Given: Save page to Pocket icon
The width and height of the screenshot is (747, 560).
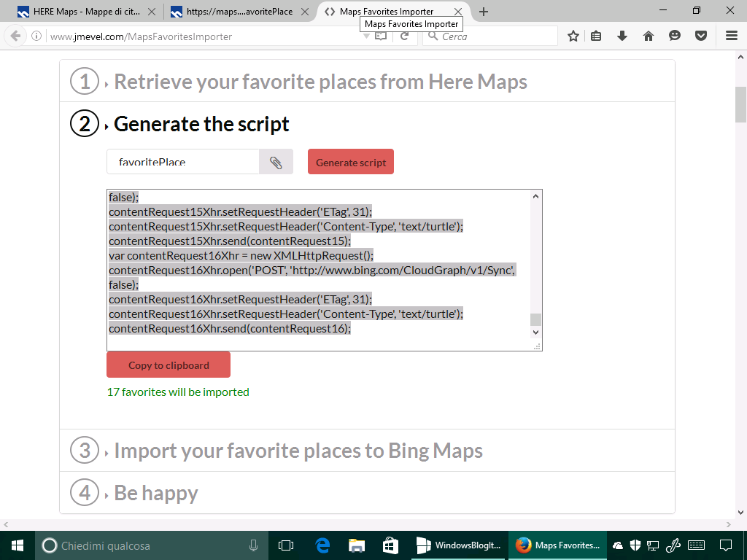Looking at the screenshot, I should [701, 36].
